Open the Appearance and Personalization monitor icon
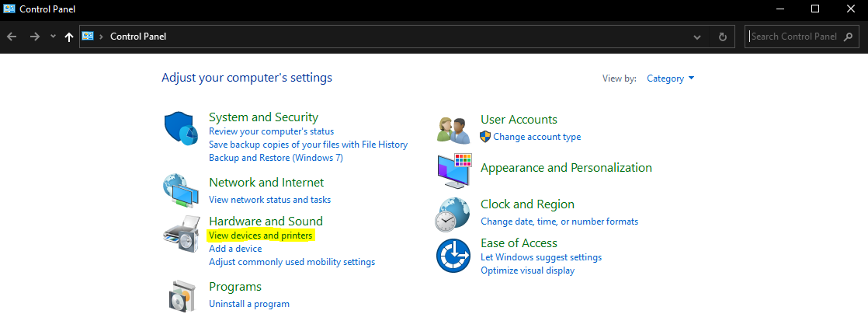868x321 pixels. (x=454, y=170)
